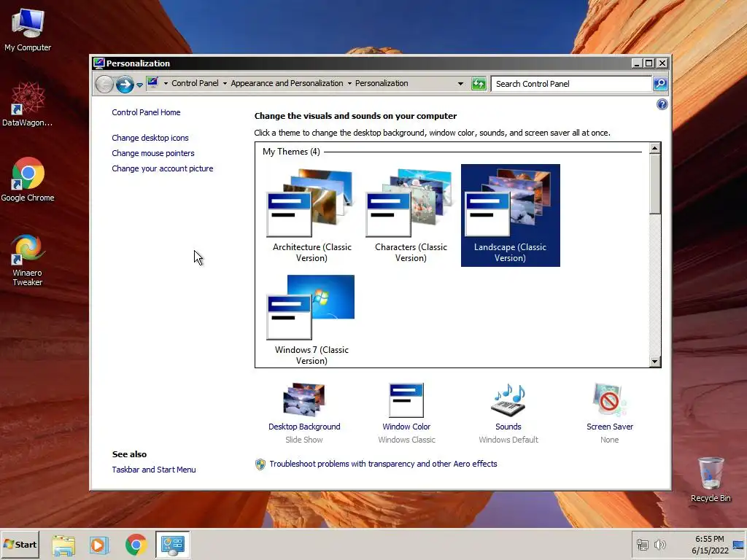The image size is (747, 560).
Task: Click the Windows Classic text under Window Color
Action: [x=406, y=440]
